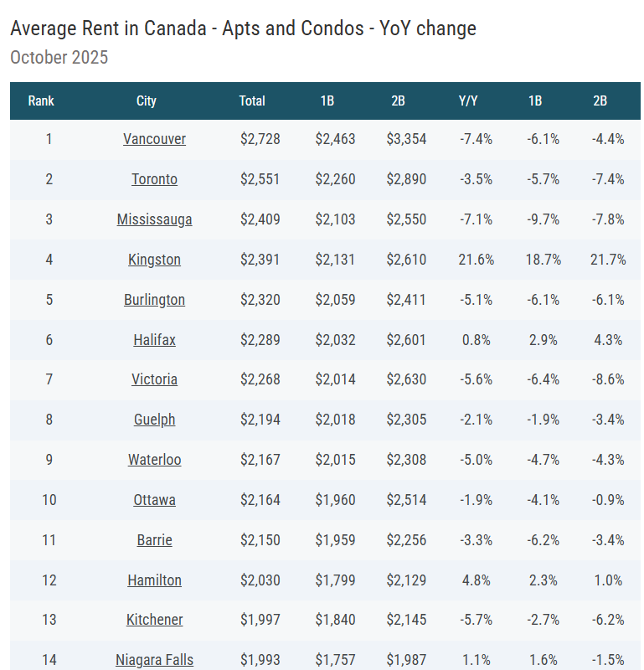Select the Kingston city link
This screenshot has width=644, height=670.
pos(154,260)
